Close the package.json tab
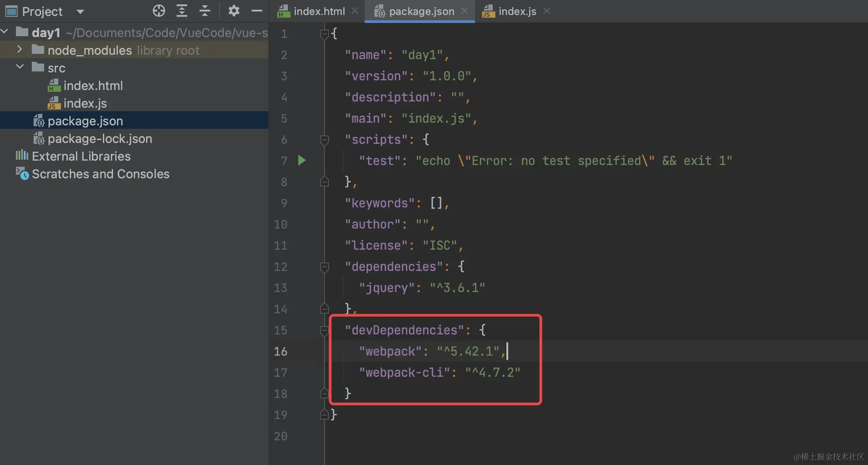 (x=464, y=11)
